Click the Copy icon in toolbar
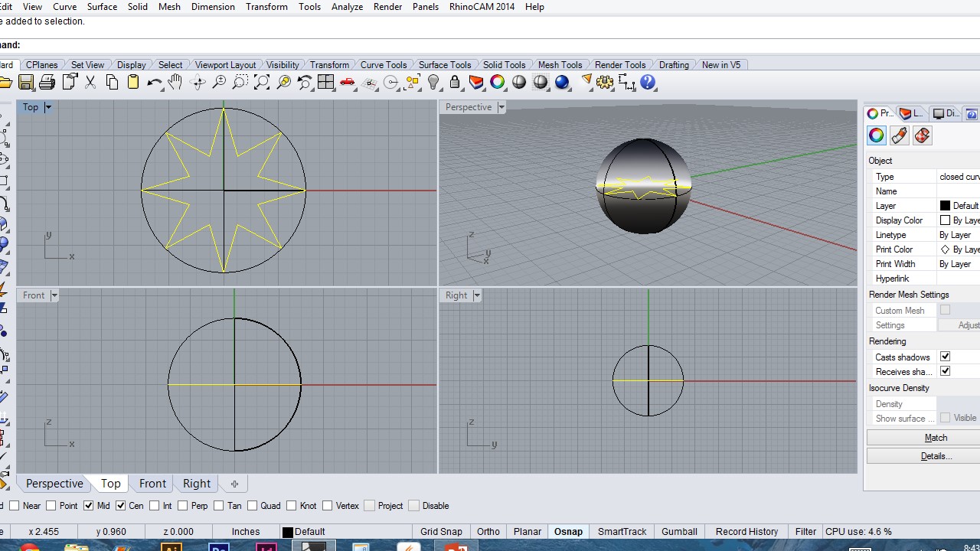The height and width of the screenshot is (551, 980). pos(112,82)
